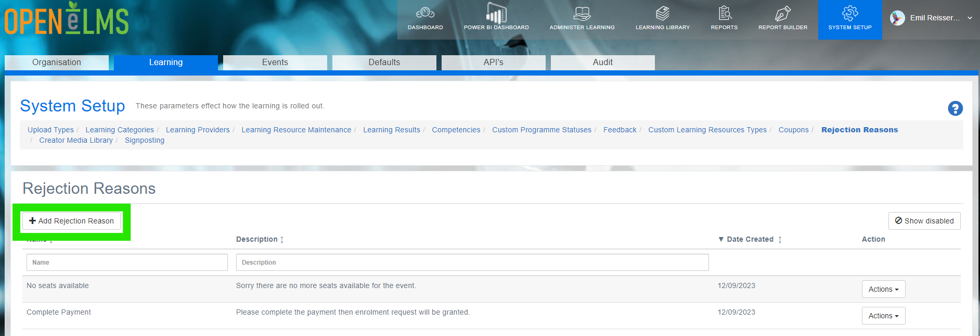Open Learning Resource Maintenance link
Image resolution: width=980 pixels, height=336 pixels.
(296, 130)
